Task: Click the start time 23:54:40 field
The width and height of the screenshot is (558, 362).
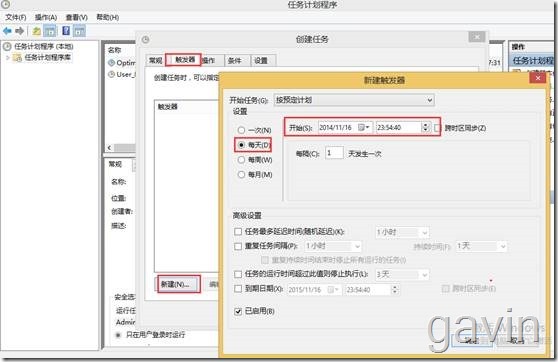Action: pos(398,127)
